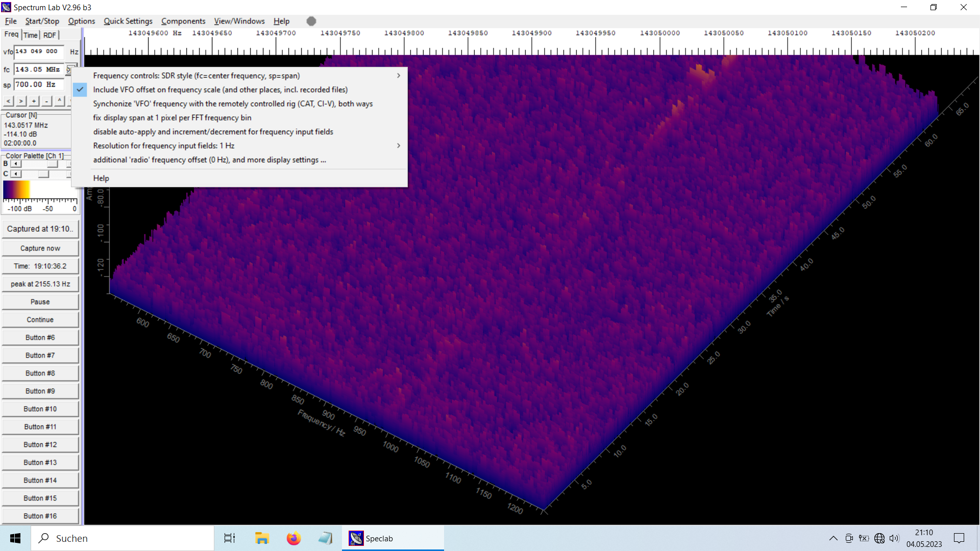The image size is (980, 551).
Task: Open the File menu
Action: point(11,21)
